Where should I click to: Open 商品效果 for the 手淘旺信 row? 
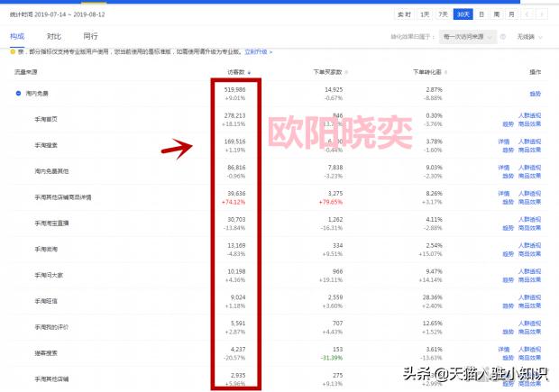pyautogui.click(x=529, y=305)
